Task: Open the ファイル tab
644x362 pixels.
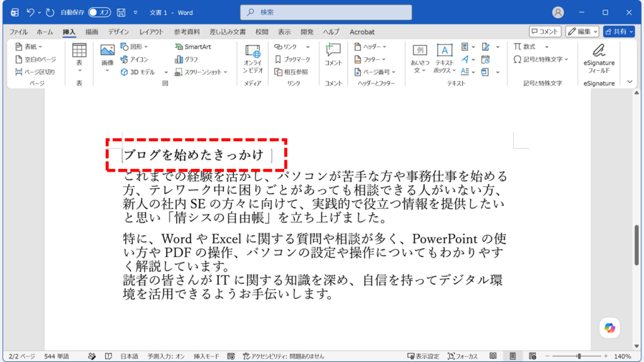Action: coord(18,31)
